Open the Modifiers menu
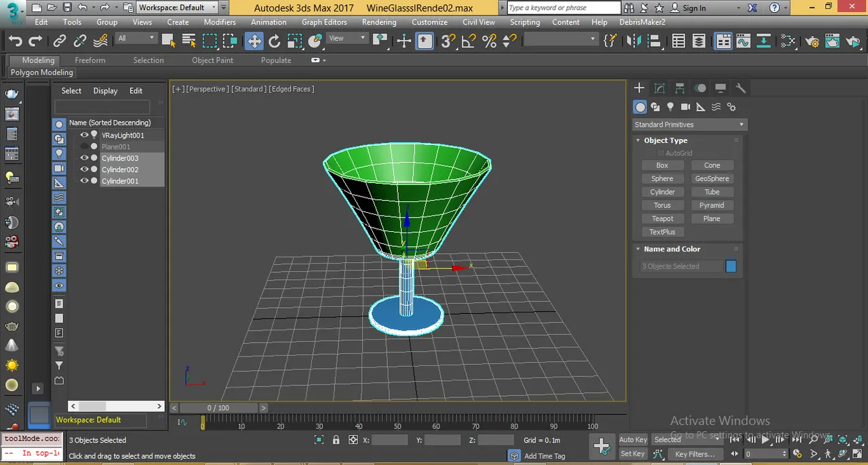This screenshot has height=465, width=868. pyautogui.click(x=220, y=22)
